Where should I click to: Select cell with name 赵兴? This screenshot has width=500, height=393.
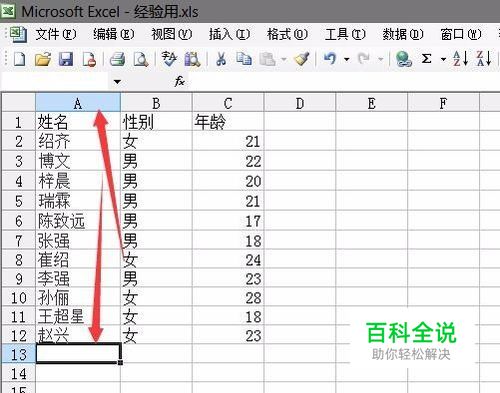(78, 335)
